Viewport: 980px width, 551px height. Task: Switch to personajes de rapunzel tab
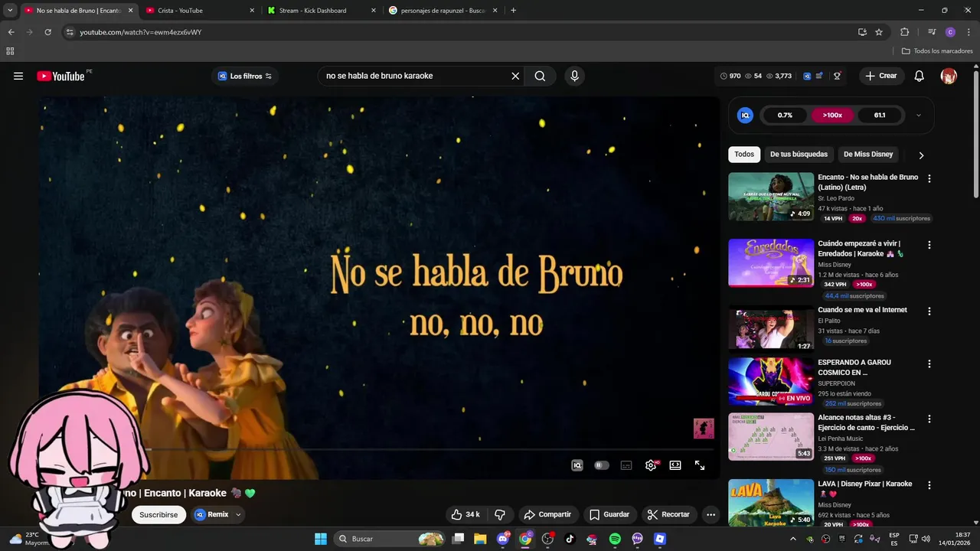443,11
